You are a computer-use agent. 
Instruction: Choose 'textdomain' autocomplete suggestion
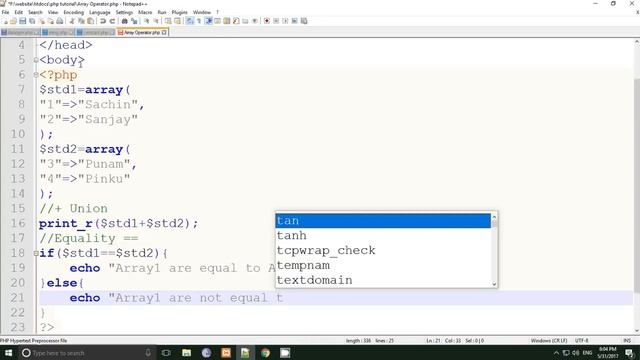[383, 280]
